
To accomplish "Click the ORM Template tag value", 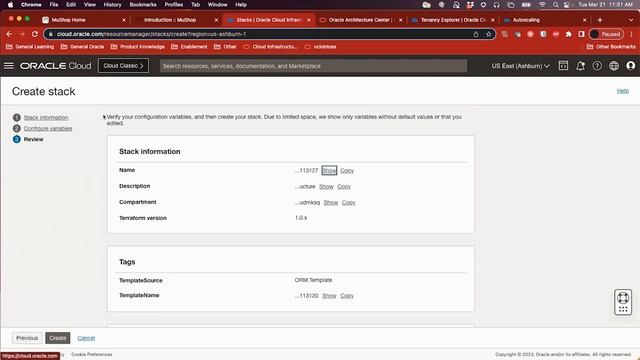I will [x=313, y=280].
